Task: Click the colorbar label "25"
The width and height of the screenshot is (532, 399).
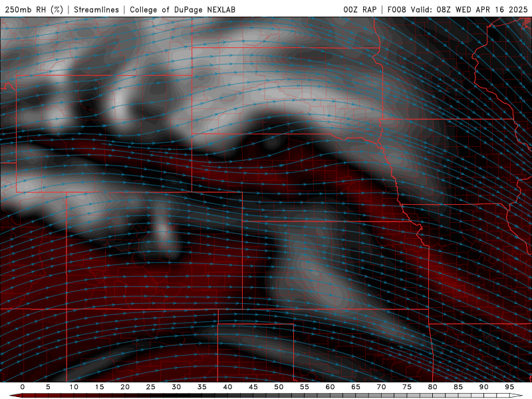Action: tap(151, 387)
